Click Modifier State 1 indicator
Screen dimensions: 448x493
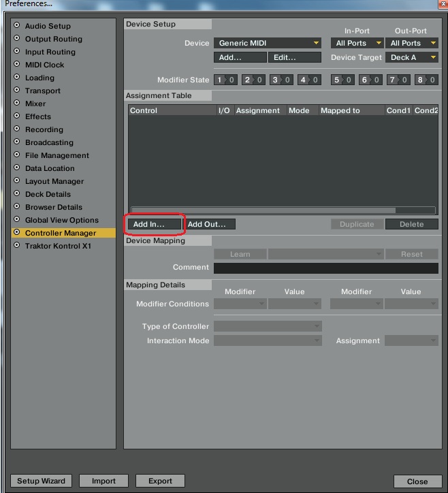coord(225,80)
